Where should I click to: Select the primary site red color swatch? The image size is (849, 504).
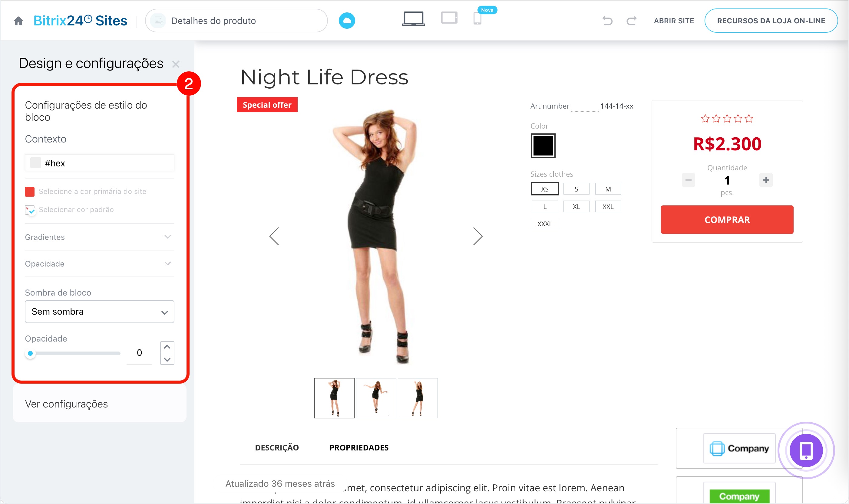pos(30,191)
